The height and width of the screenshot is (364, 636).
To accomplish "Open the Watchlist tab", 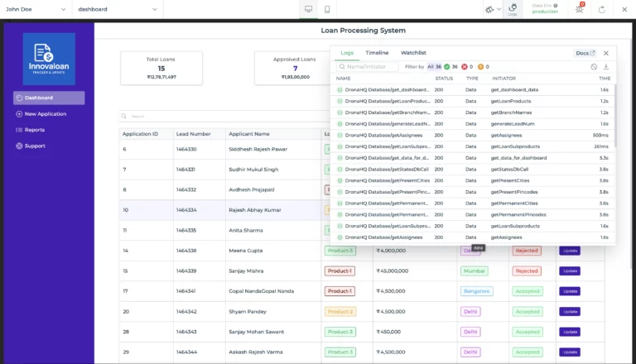I will point(413,53).
